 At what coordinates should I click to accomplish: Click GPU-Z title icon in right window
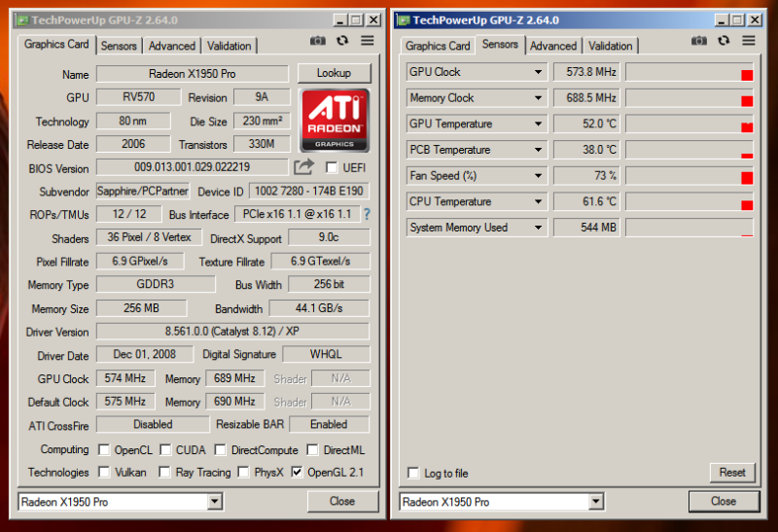coord(404,20)
